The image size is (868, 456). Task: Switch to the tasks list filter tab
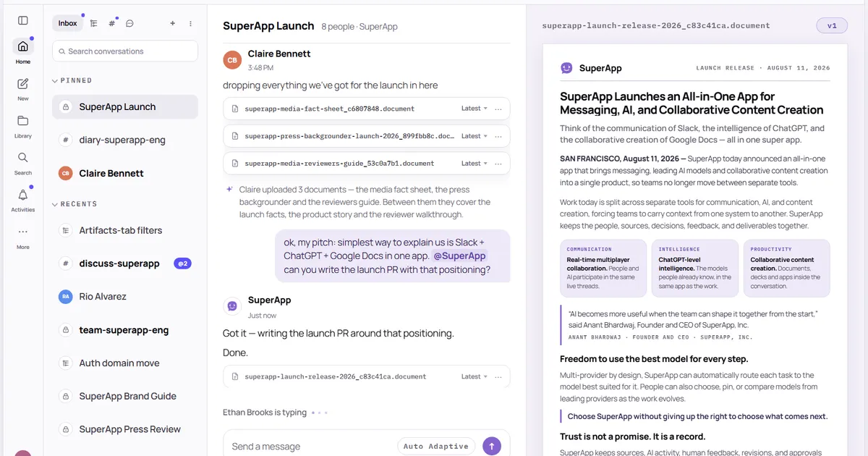click(x=94, y=23)
